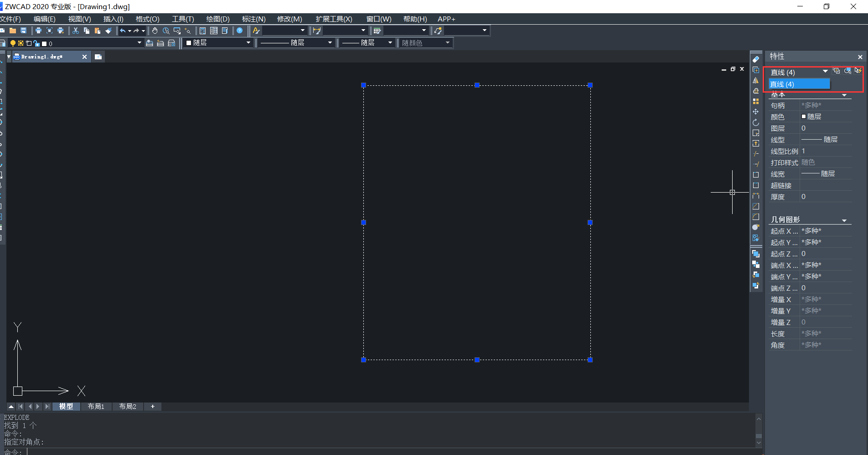This screenshot has width=868, height=455.
Task: Open the 随颜色 plot style dropdown
Action: [x=447, y=43]
